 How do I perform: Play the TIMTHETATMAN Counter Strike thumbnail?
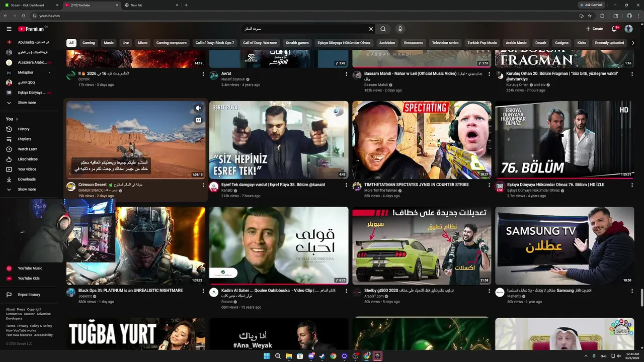click(x=422, y=140)
